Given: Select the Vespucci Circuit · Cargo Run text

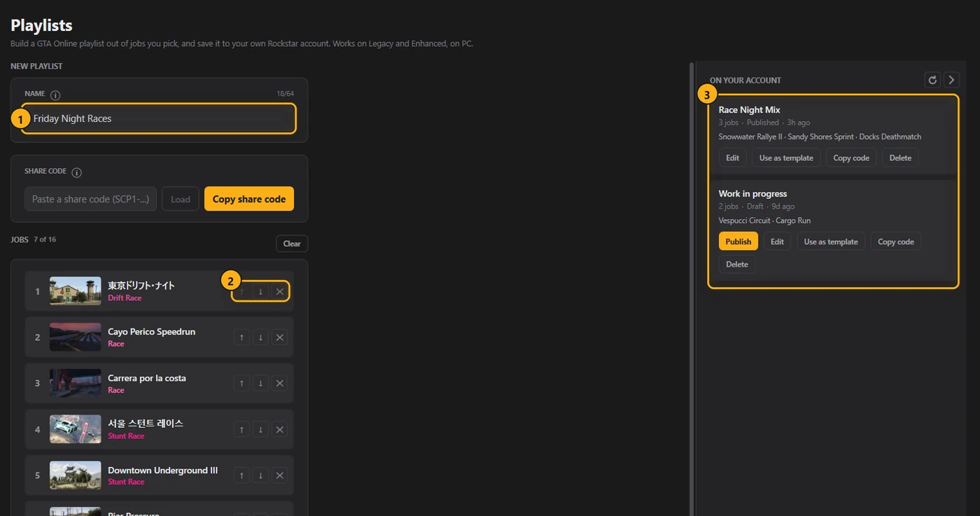Looking at the screenshot, I should coord(764,221).
